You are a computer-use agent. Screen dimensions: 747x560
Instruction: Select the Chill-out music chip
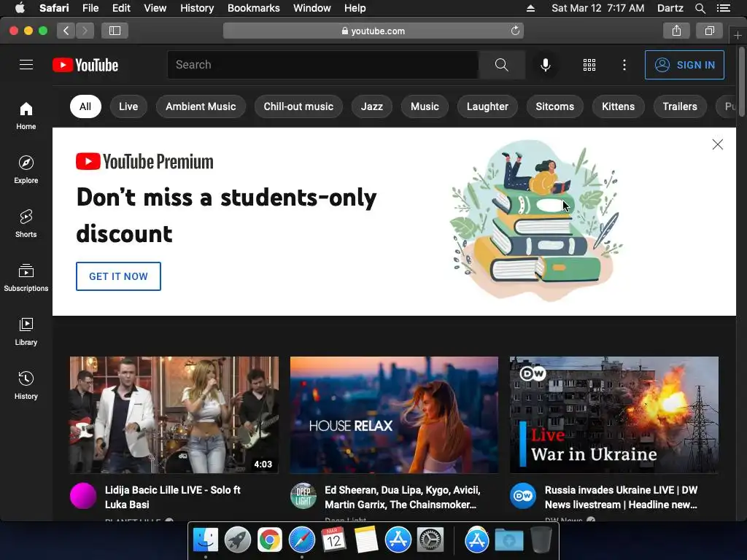298,106
